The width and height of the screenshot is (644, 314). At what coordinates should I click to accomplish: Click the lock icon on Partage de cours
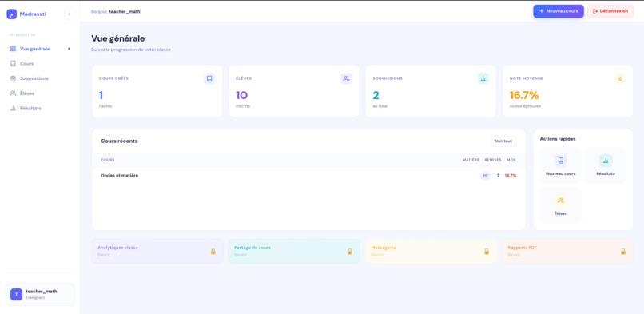click(x=350, y=251)
